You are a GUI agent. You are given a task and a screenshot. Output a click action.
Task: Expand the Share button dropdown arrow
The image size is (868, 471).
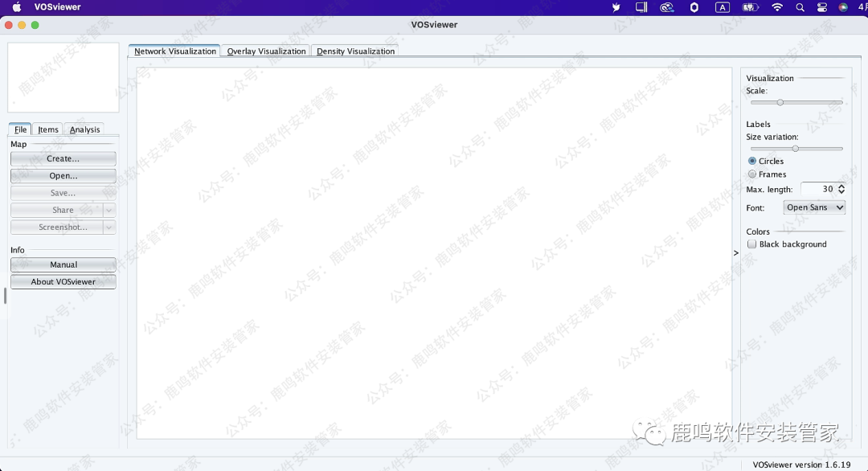pos(109,211)
